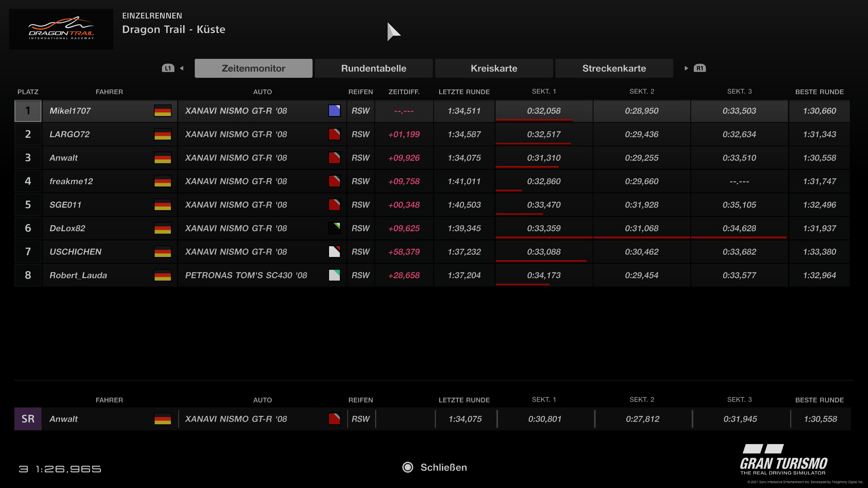This screenshot has height=488, width=868.
Task: Click the blue car color swatch for Mikel1707
Action: 334,111
